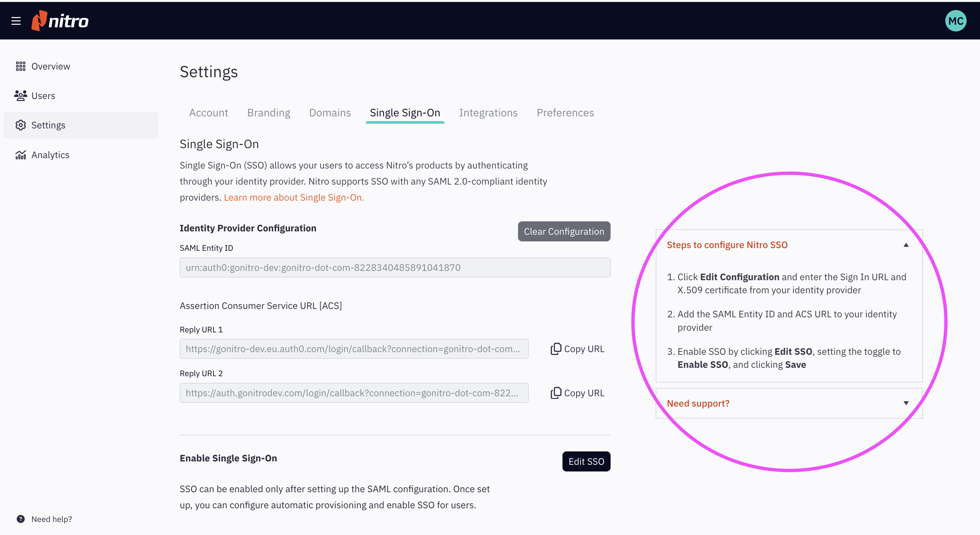Collapse the Steps to configure Nitro SSO panel
Screen dimensions: 980x535
pos(906,245)
